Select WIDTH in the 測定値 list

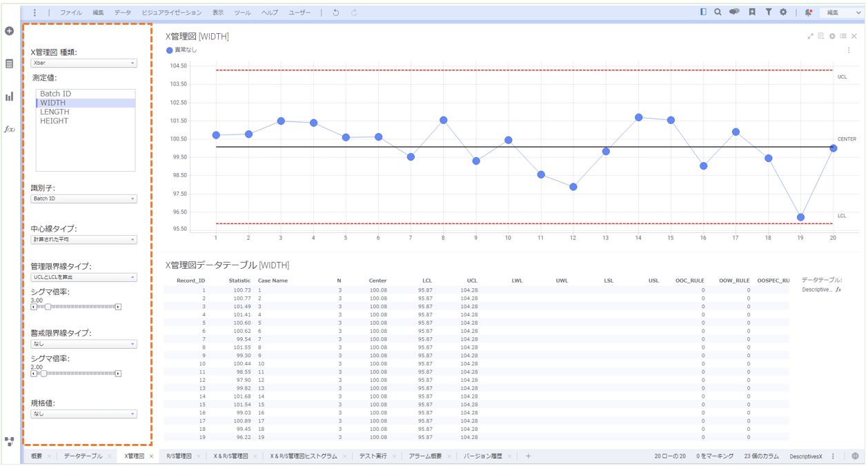coord(86,103)
